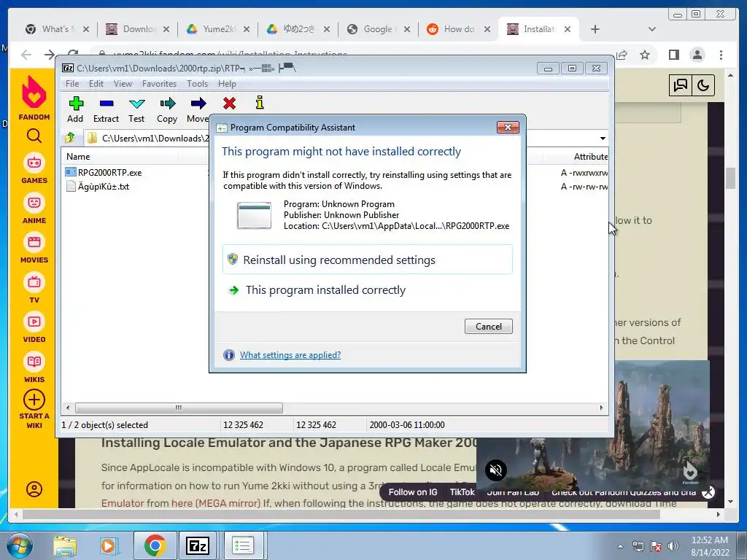Open the Tools menu in 7-Zip
The width and height of the screenshot is (747, 560).
[197, 84]
